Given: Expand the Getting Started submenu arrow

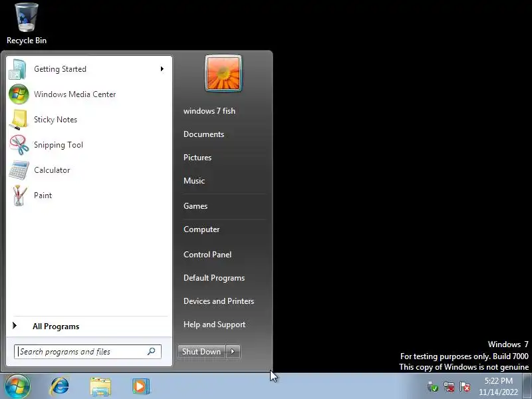Looking at the screenshot, I should click(x=162, y=69).
